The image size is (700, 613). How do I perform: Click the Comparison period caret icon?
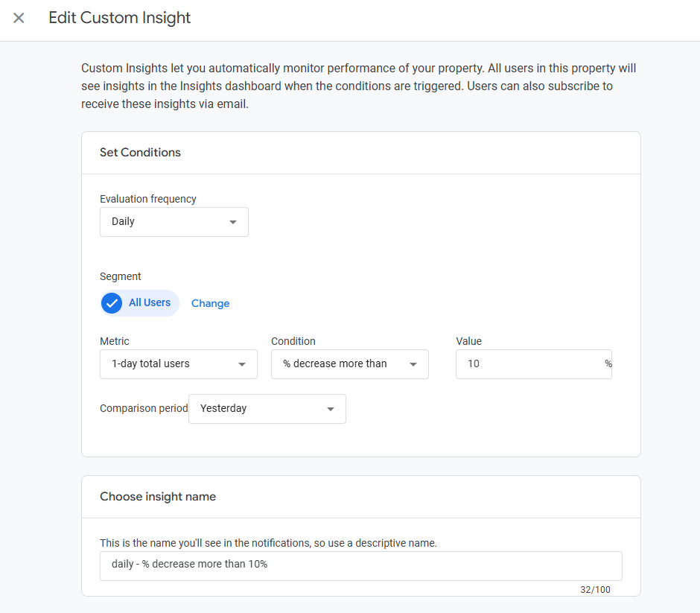coord(331,409)
